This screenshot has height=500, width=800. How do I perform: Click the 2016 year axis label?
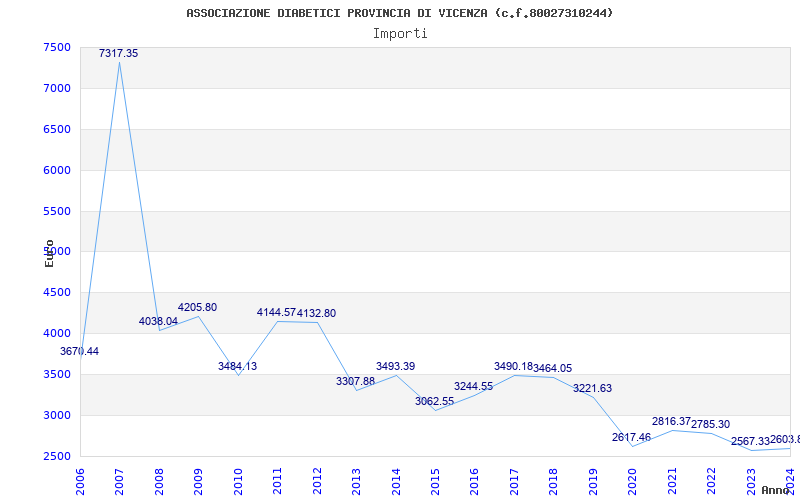tap(474, 481)
